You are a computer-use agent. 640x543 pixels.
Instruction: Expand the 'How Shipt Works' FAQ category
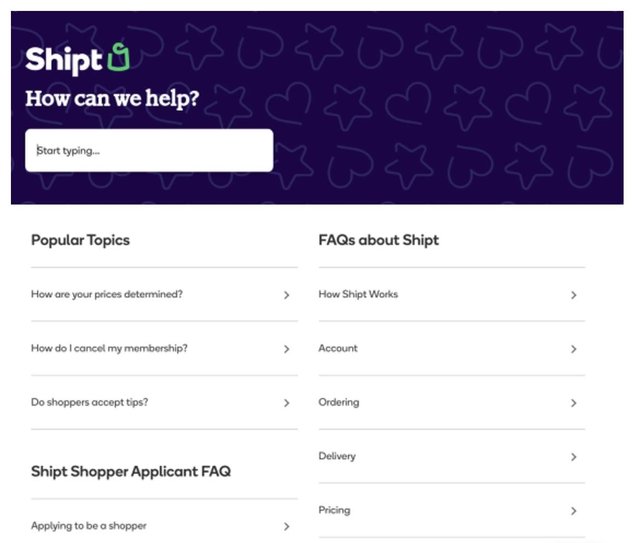click(x=358, y=295)
